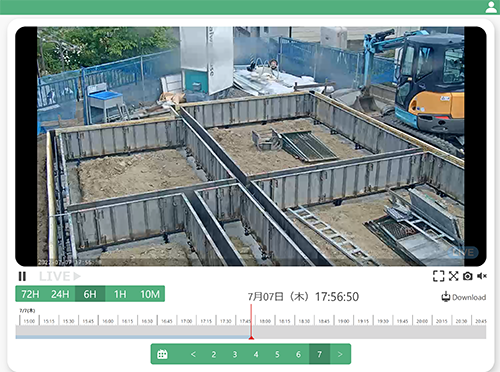Open the user account profile icon
The height and width of the screenshot is (372, 500).
(491, 7)
